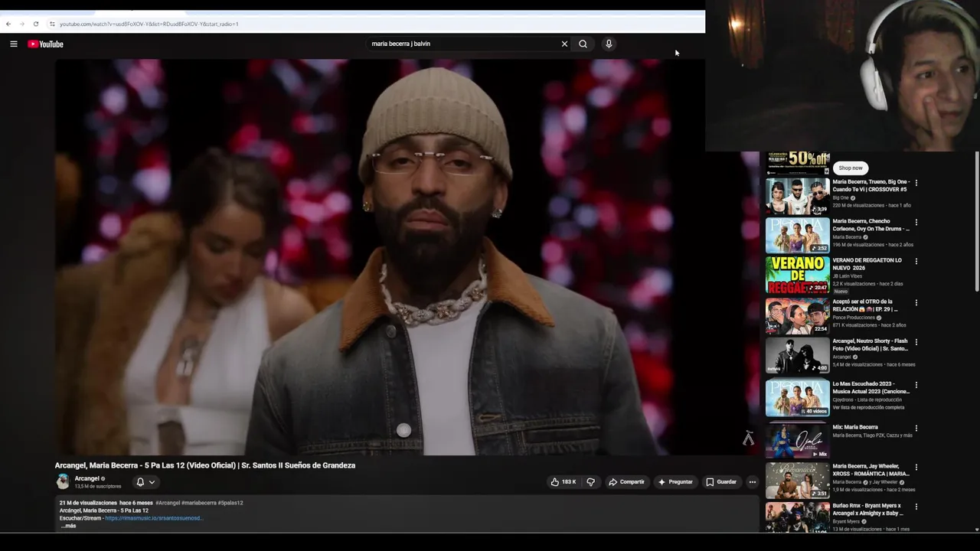
Task: Open options for 'Mix: Maria Becerra'
Action: coord(916,428)
